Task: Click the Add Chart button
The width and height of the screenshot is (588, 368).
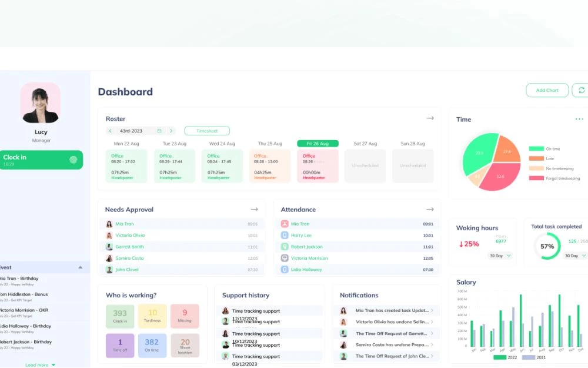Action: pos(547,91)
